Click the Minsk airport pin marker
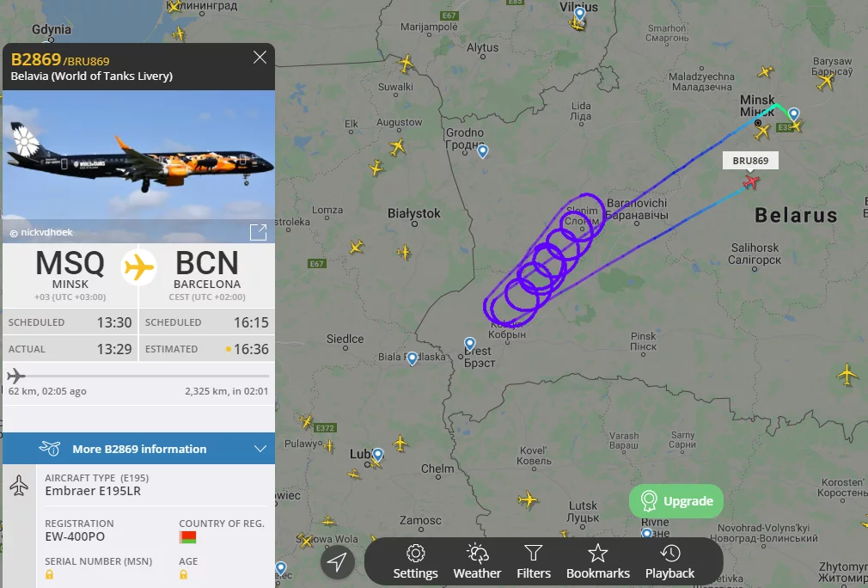The image size is (868, 588). click(794, 114)
